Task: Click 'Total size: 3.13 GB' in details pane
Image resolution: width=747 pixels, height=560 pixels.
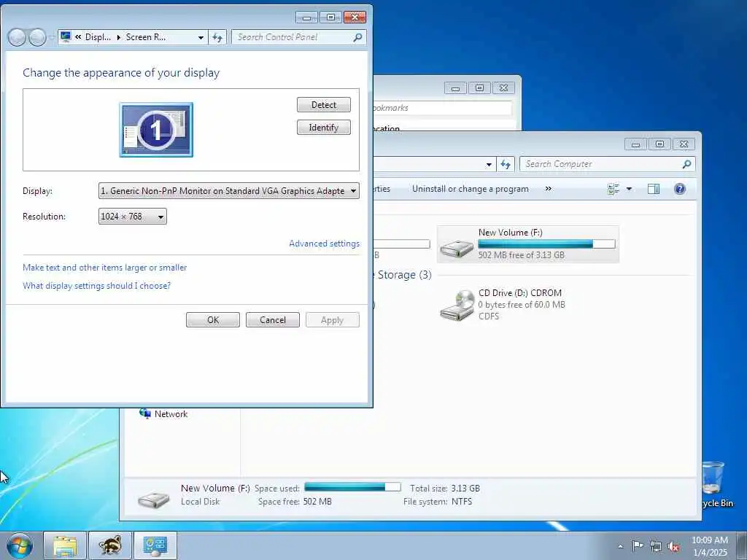Action: tap(445, 489)
